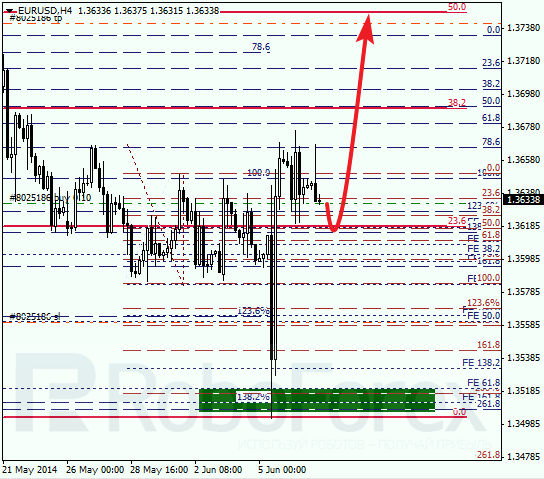
Task: Click the 5 Jun 00:00 time axis label
Action: [282, 470]
